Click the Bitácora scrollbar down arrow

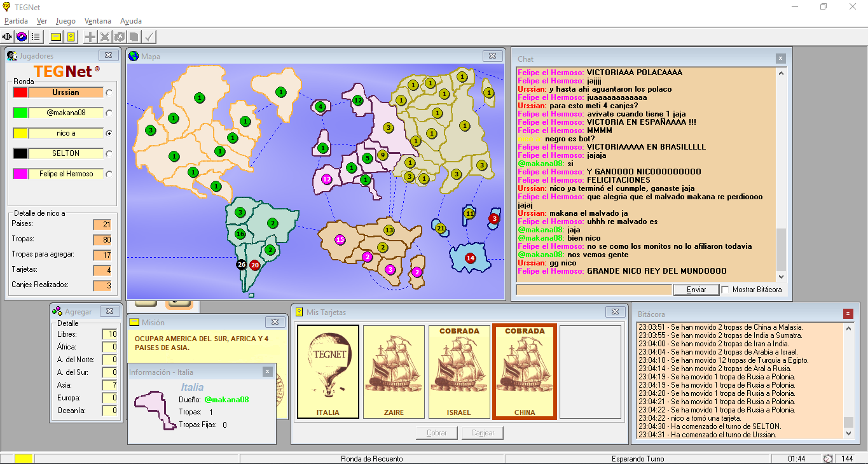point(848,433)
